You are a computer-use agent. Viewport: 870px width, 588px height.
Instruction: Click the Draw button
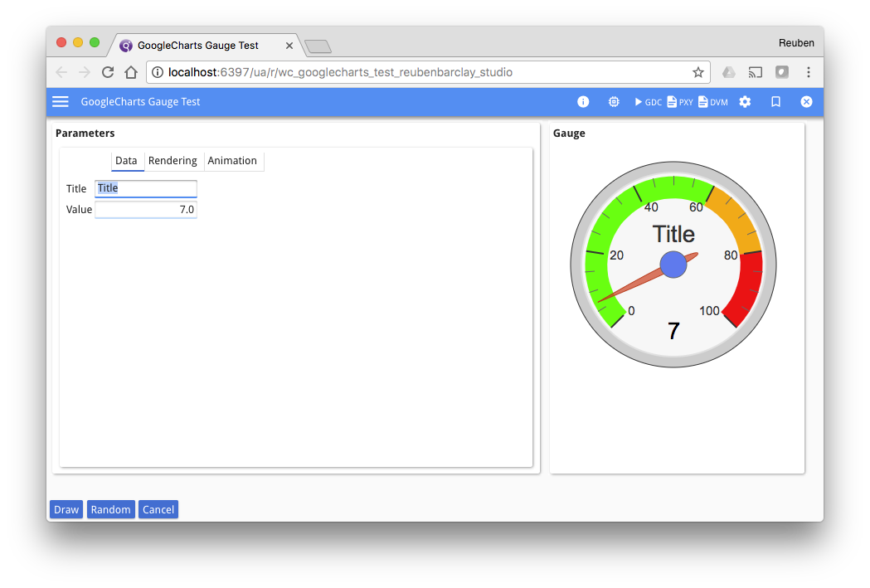66,509
